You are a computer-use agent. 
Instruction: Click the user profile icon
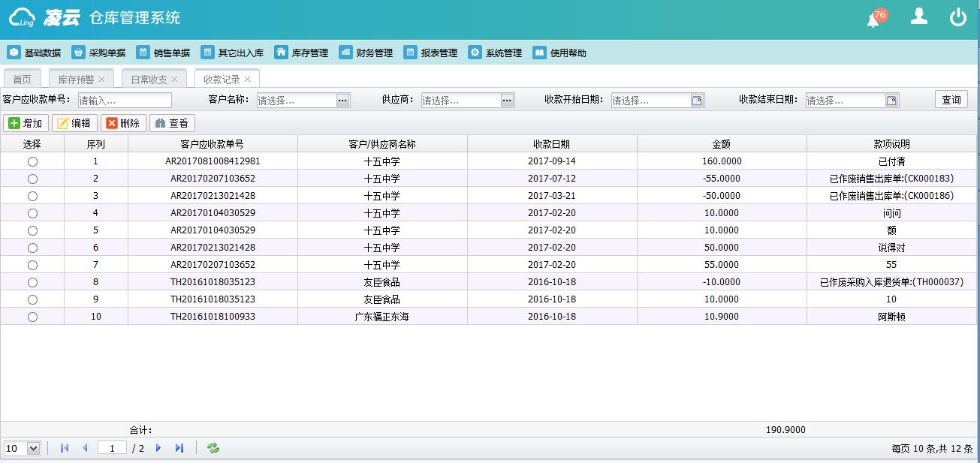tap(918, 17)
